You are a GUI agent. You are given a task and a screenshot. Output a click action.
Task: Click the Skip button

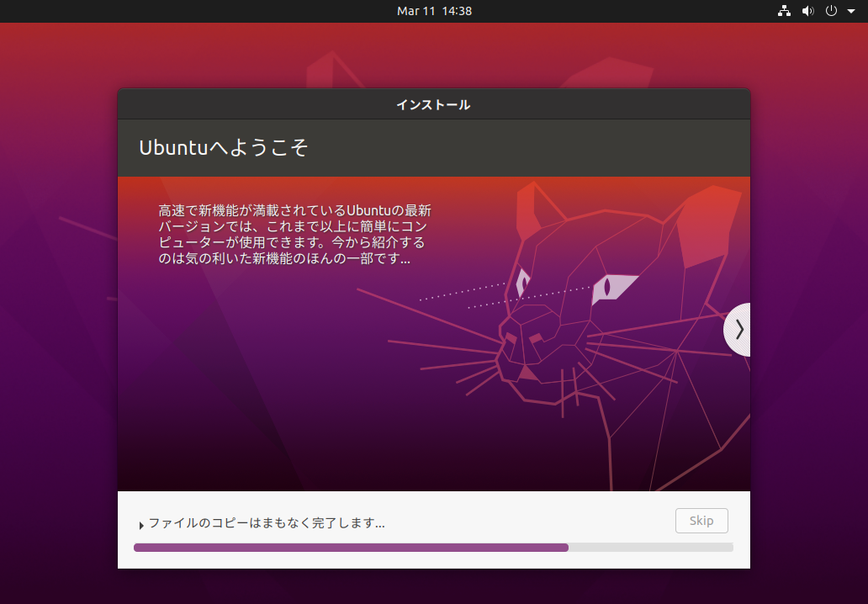click(701, 521)
